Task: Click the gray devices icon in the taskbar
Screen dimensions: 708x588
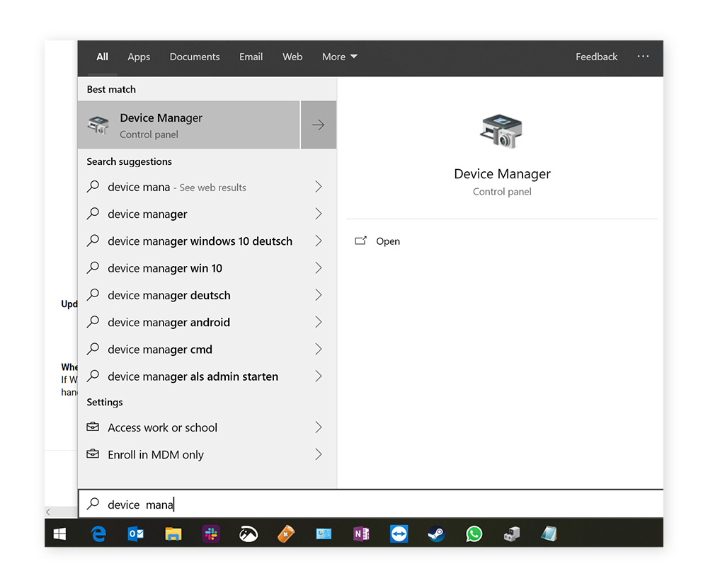Action: (x=512, y=534)
